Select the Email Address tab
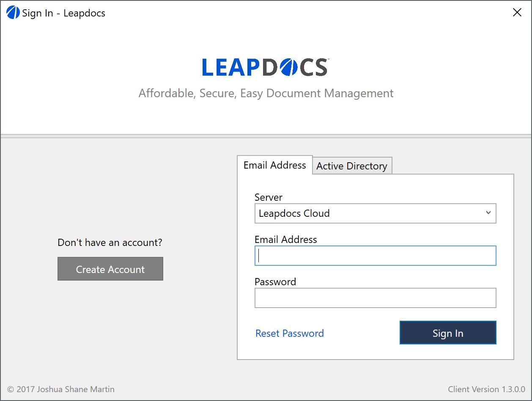This screenshot has height=401, width=532. (x=275, y=165)
